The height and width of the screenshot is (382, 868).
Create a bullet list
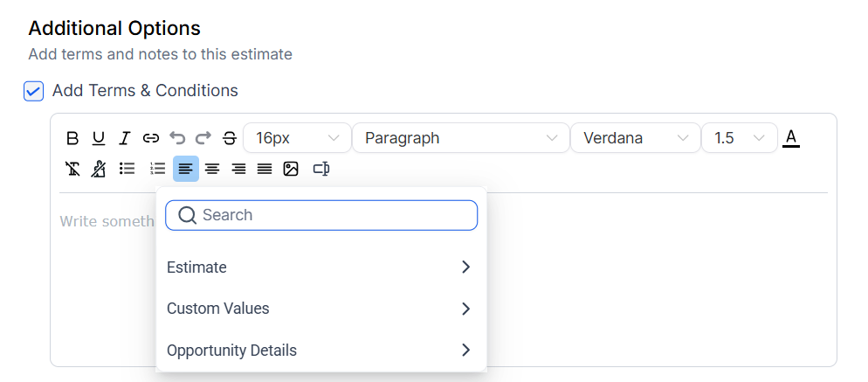point(127,169)
